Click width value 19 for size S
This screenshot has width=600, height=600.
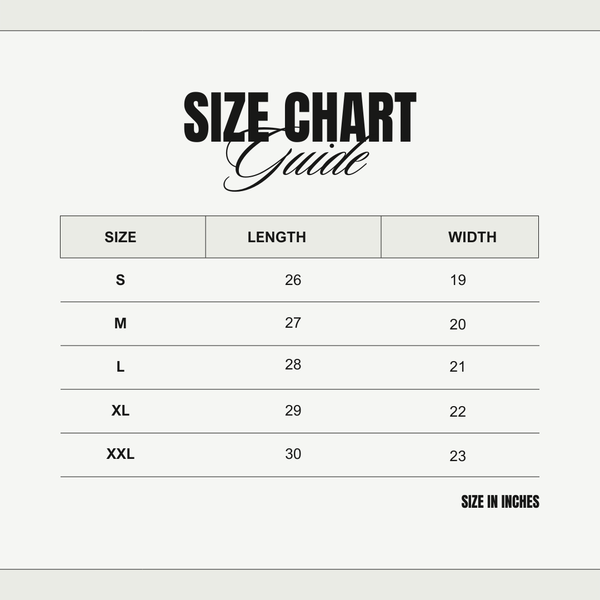click(x=458, y=280)
